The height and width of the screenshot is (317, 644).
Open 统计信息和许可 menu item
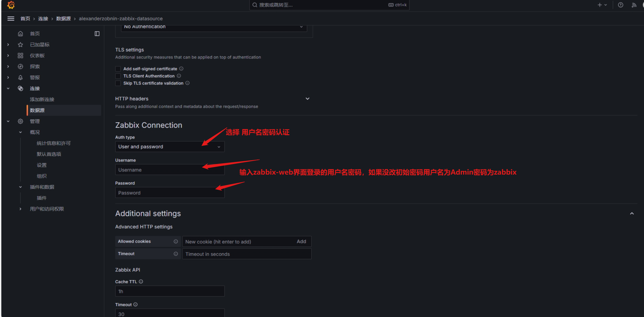click(54, 143)
